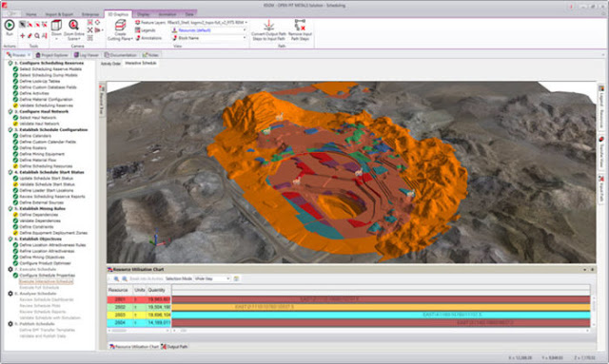Click the yellow status for Validate Haul Network
The height and width of the screenshot is (364, 609).
(x=15, y=124)
